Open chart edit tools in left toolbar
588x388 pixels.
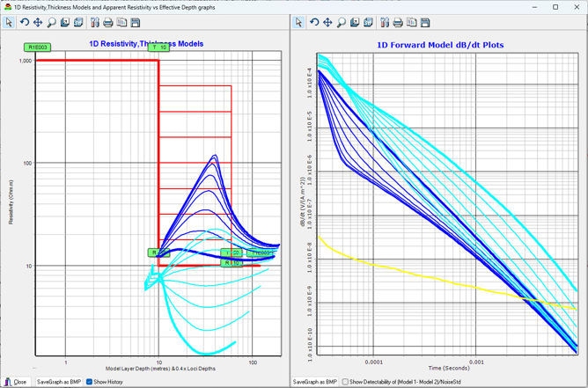(x=94, y=23)
